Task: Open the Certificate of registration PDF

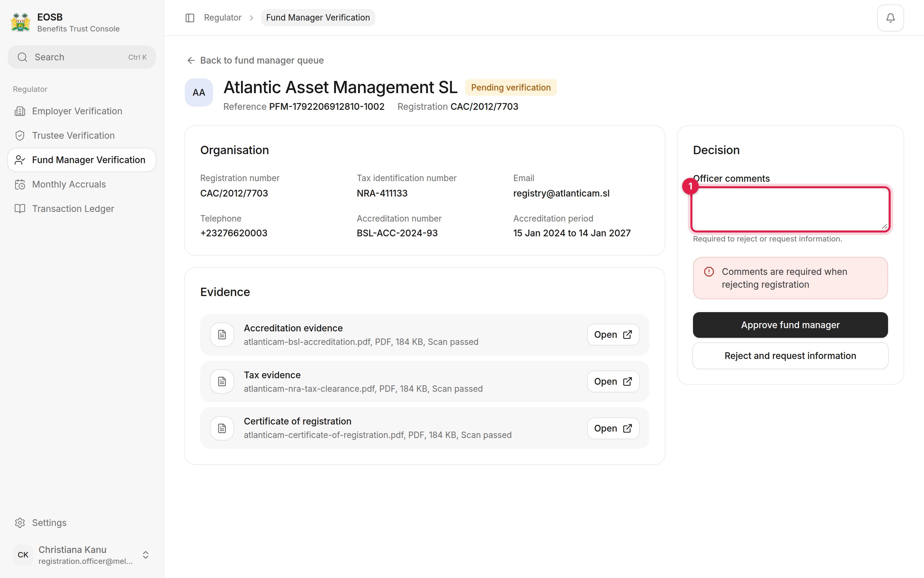Action: tap(613, 428)
